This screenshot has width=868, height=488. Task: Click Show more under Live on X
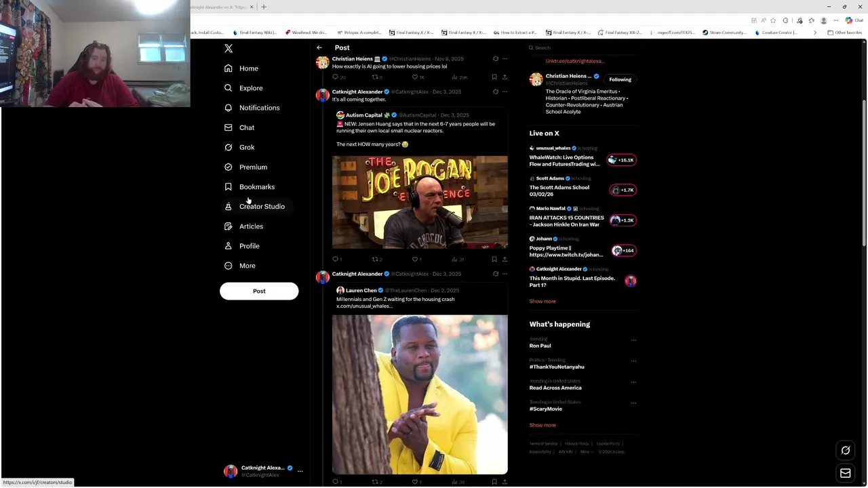click(542, 301)
